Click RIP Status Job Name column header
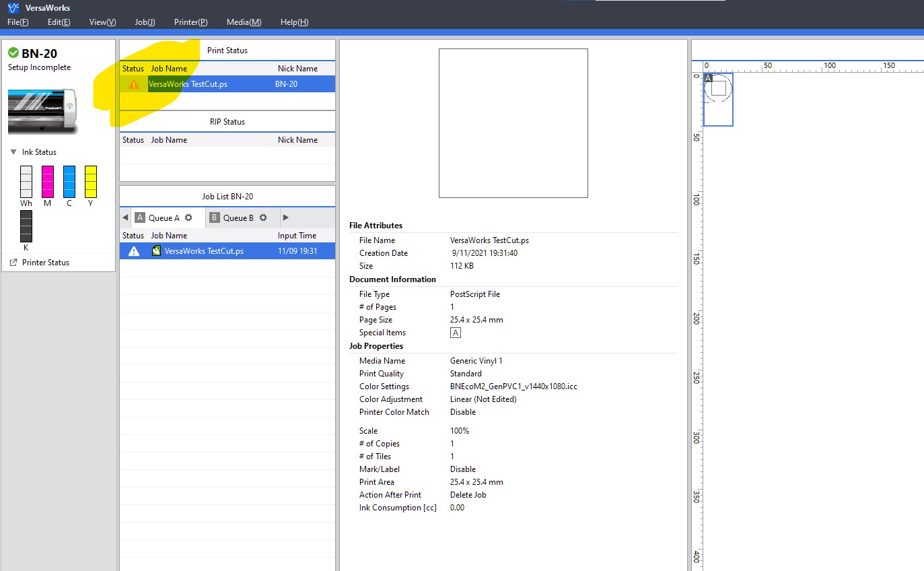 click(169, 140)
